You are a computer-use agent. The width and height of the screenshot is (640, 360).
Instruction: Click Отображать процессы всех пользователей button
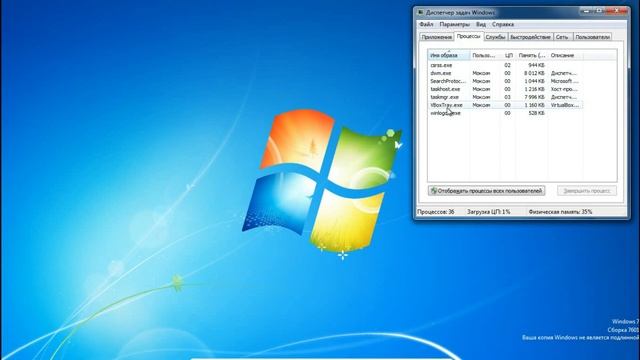[487, 191]
